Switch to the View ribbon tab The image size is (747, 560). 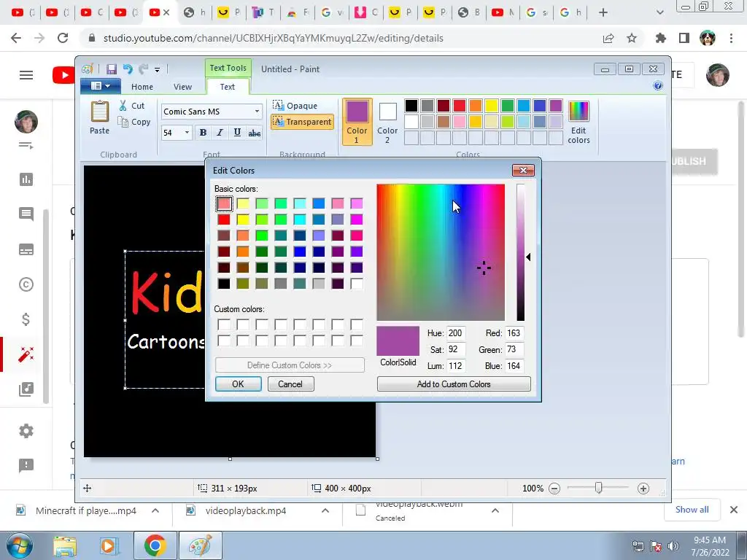[x=182, y=87]
